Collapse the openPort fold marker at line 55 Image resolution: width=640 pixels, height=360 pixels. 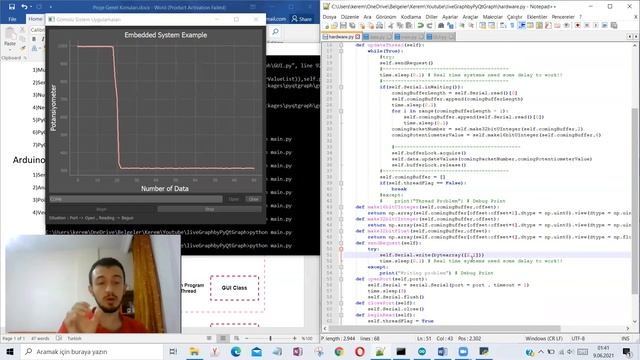[341, 279]
